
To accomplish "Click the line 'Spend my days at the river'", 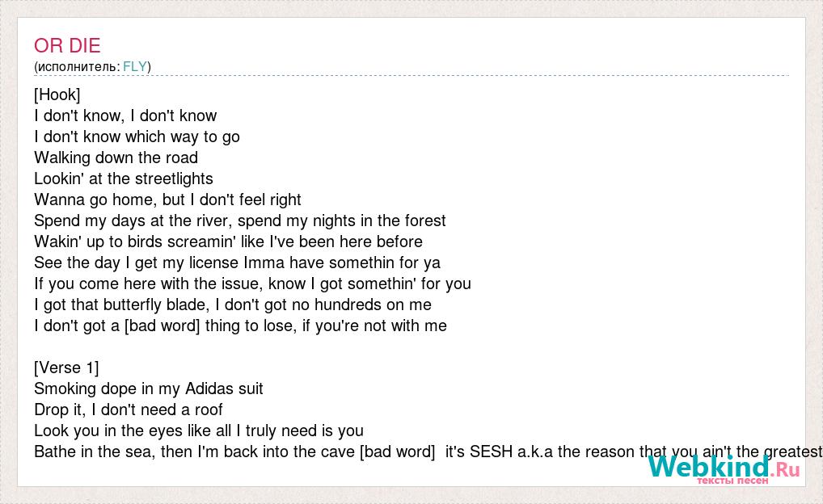I will tap(240, 220).
